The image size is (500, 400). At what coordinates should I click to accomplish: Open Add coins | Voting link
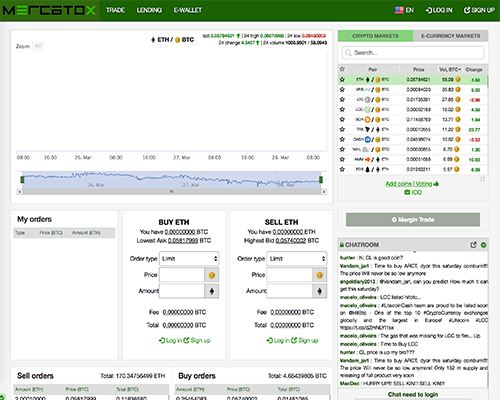click(x=409, y=184)
